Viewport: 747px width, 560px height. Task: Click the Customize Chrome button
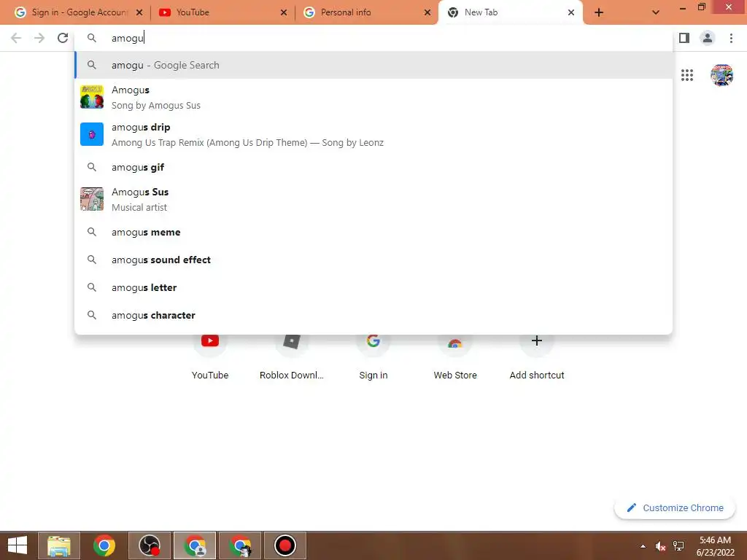[x=675, y=507]
